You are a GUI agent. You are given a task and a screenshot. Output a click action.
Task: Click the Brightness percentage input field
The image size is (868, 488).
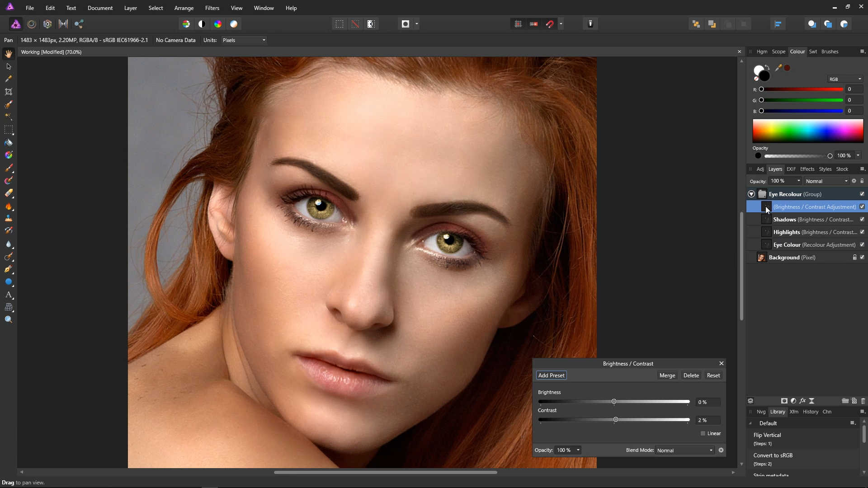coord(708,402)
